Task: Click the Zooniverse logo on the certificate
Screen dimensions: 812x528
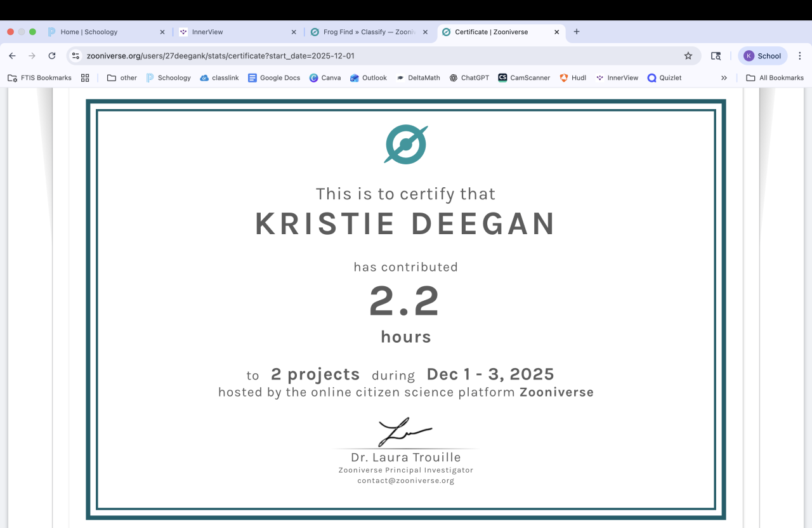Action: (x=406, y=145)
